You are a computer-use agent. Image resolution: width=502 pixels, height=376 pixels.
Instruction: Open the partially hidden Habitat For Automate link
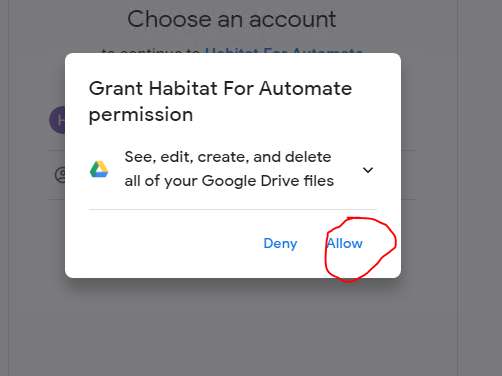[x=284, y=50]
